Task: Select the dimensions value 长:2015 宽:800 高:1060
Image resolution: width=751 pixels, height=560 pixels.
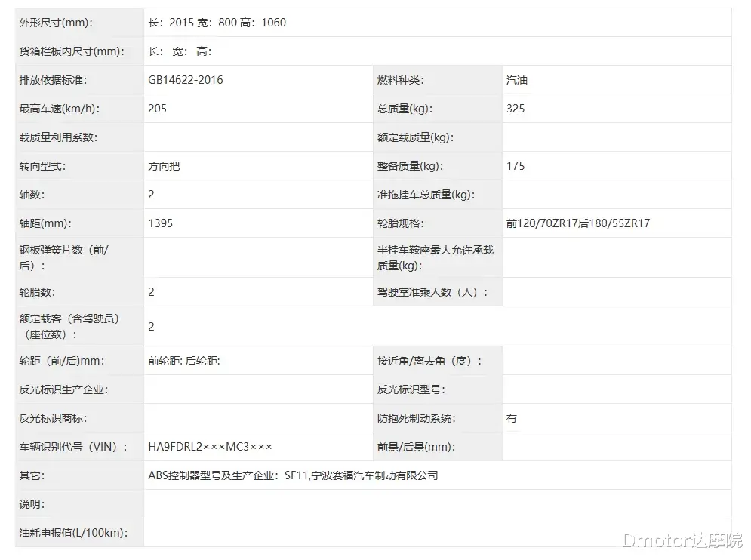Action: [217, 23]
